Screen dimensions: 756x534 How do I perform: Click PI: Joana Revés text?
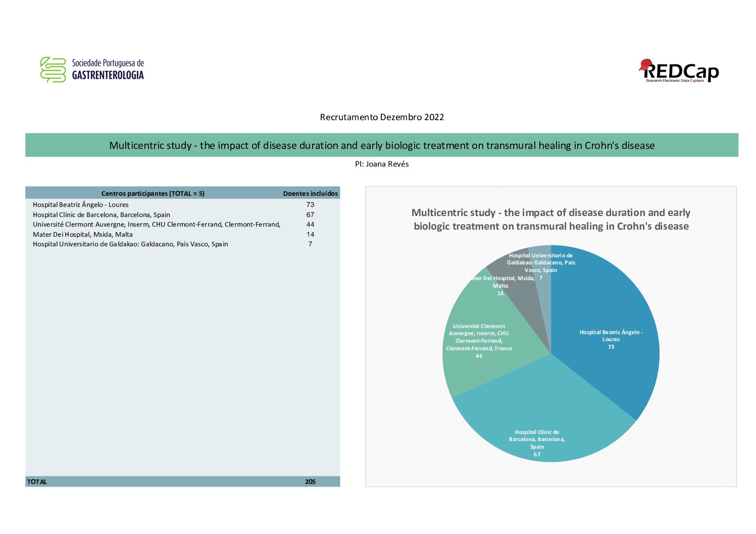[x=382, y=164]
